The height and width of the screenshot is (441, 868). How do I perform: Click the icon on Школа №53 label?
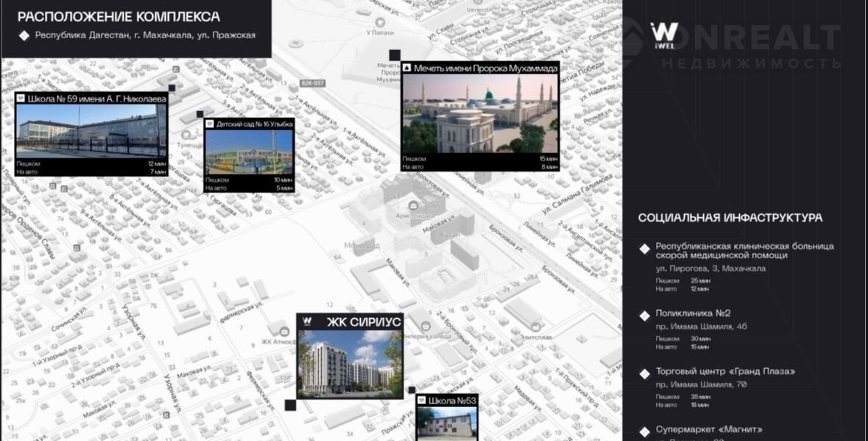(x=422, y=401)
